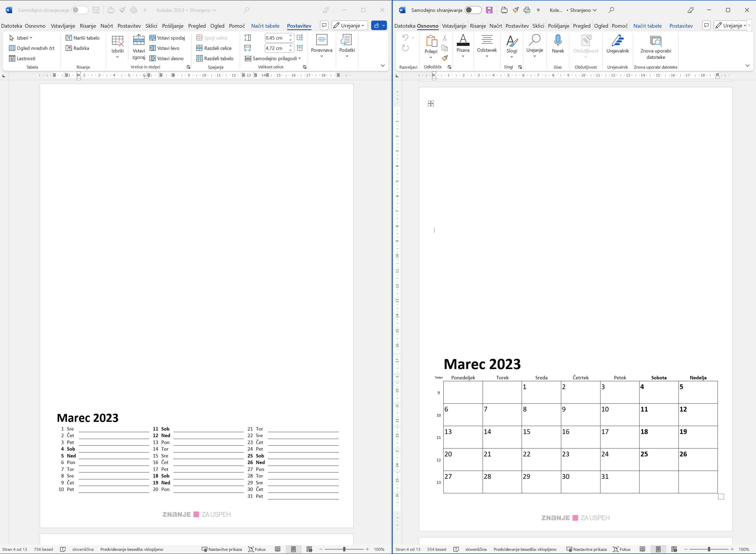Open Izberi select dropdown
The width and height of the screenshot is (756, 554).
[x=21, y=38]
